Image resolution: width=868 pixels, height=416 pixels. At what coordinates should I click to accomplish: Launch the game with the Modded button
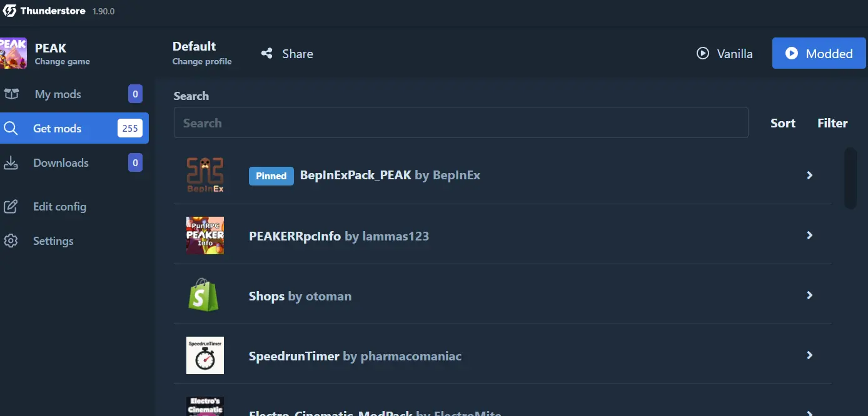819,53
